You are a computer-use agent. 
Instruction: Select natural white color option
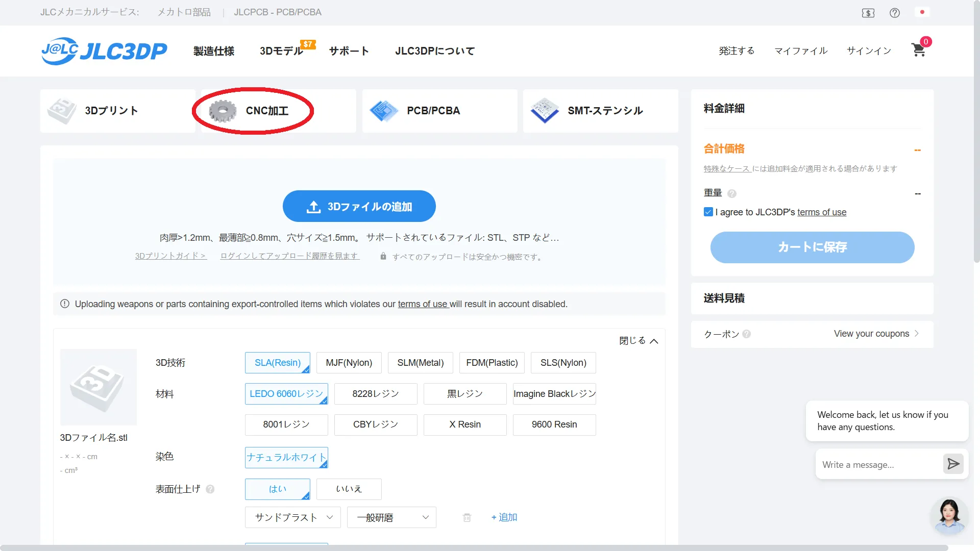[286, 458]
